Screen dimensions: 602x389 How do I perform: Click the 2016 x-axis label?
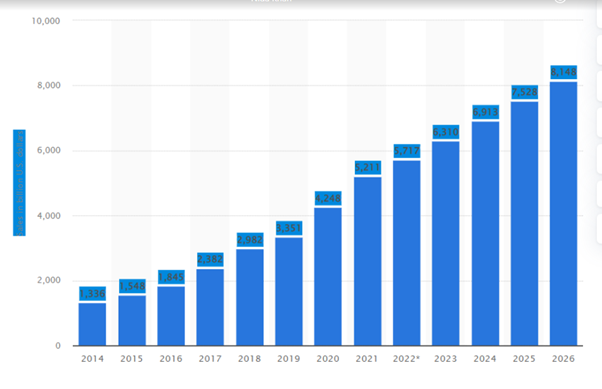coord(171,359)
